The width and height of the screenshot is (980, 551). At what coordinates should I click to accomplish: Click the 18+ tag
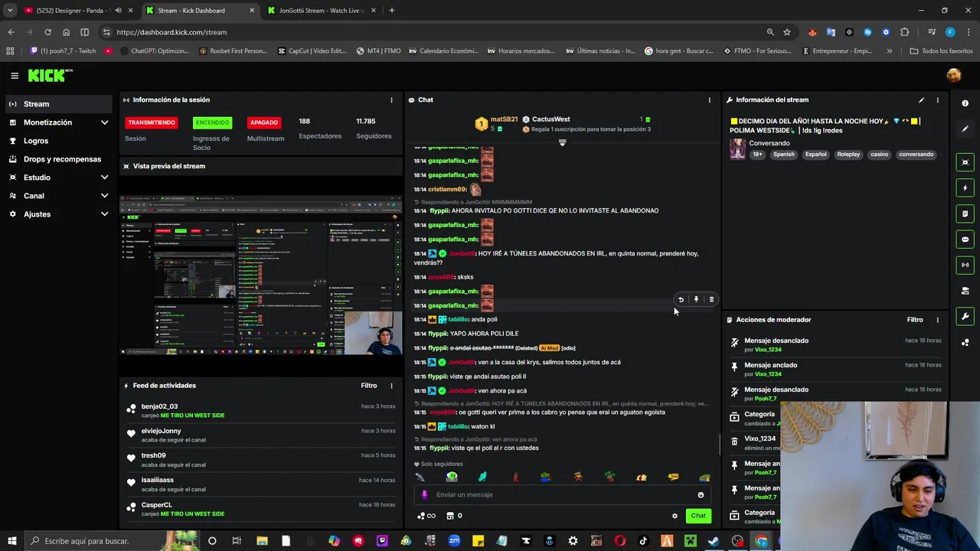click(x=757, y=155)
